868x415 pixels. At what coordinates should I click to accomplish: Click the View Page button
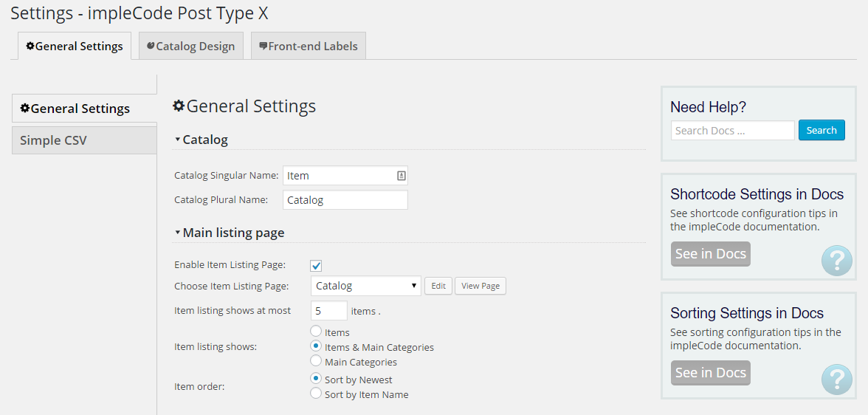(x=480, y=286)
